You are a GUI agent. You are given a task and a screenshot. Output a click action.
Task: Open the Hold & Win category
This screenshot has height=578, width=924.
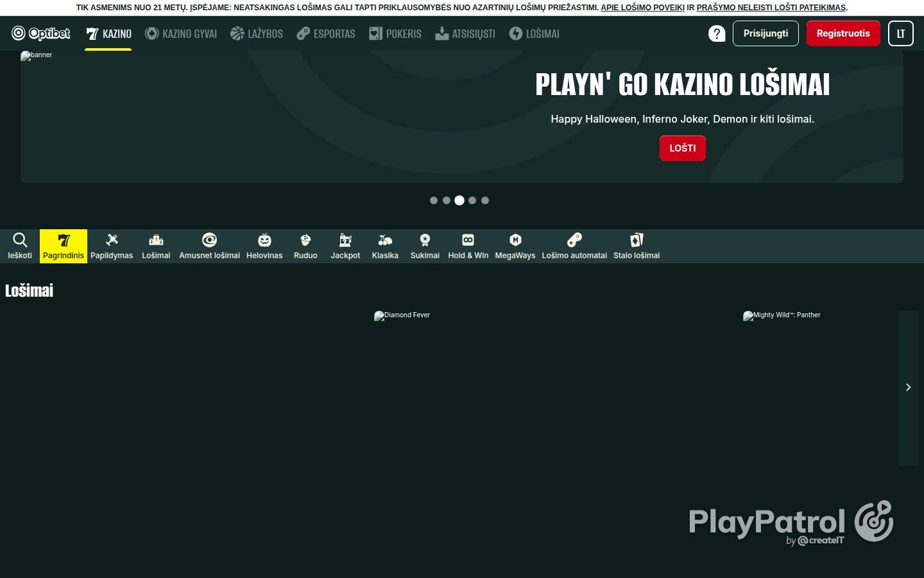(468, 246)
